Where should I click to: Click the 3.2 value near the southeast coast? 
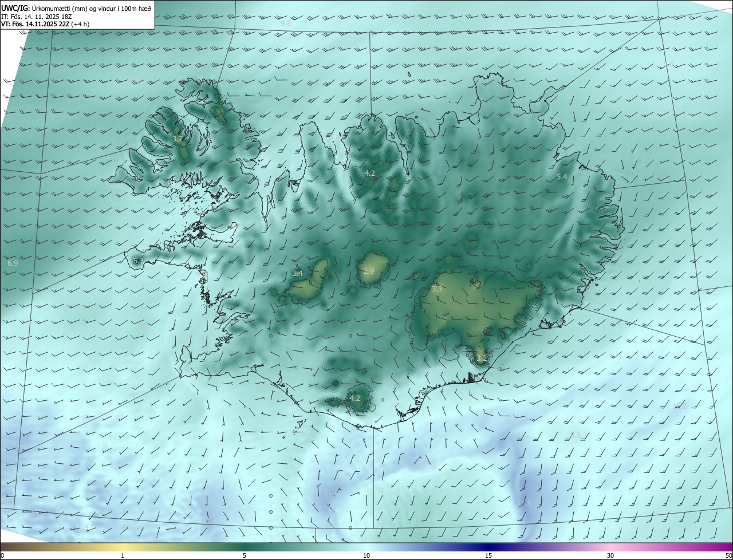coord(482,358)
